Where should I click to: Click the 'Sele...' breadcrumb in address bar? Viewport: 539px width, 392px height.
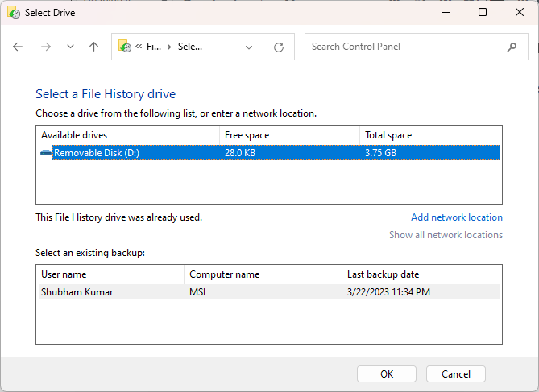(189, 47)
